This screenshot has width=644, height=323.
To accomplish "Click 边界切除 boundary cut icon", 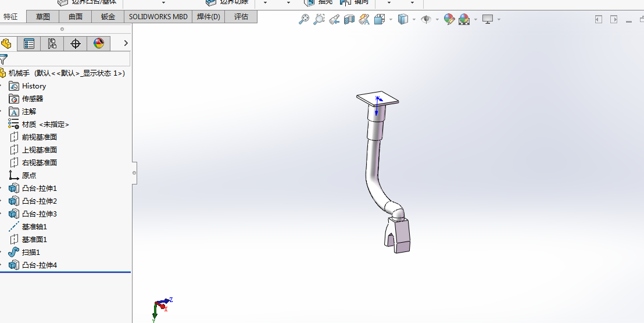I will pos(211,2).
